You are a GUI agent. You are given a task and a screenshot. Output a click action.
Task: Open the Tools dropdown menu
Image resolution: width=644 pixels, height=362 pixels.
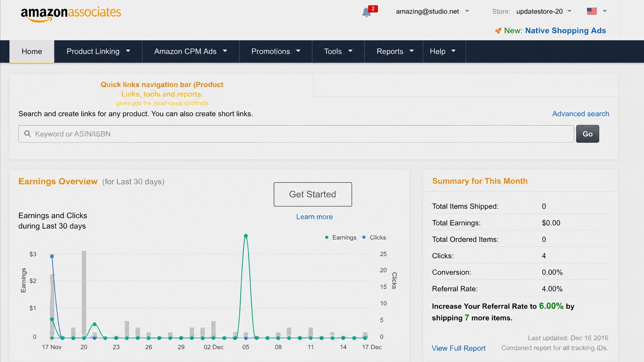tap(338, 52)
